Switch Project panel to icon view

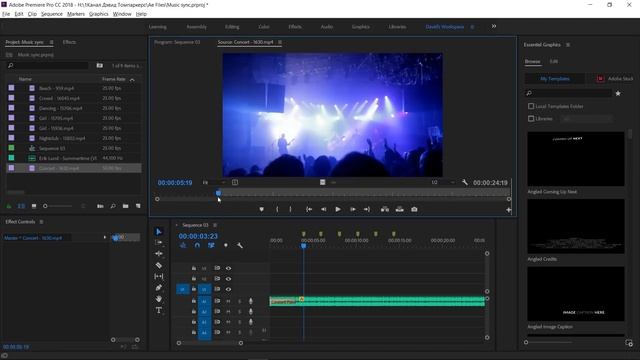coord(34,206)
